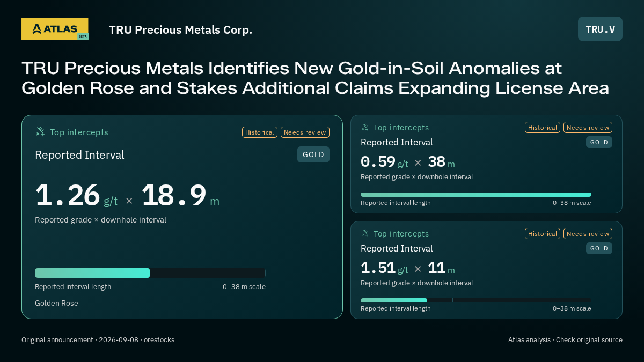Click the drill icon in the 1.26 g/t card

pyautogui.click(x=40, y=131)
